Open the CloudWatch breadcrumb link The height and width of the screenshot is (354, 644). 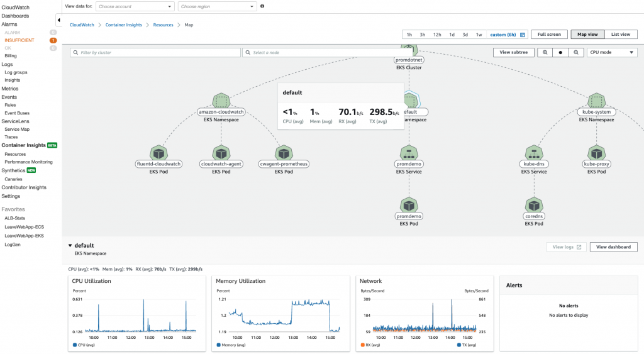[x=82, y=25]
